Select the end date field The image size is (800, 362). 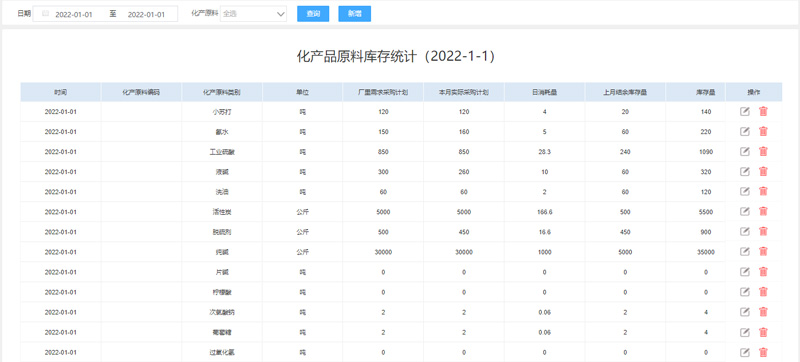pos(146,14)
